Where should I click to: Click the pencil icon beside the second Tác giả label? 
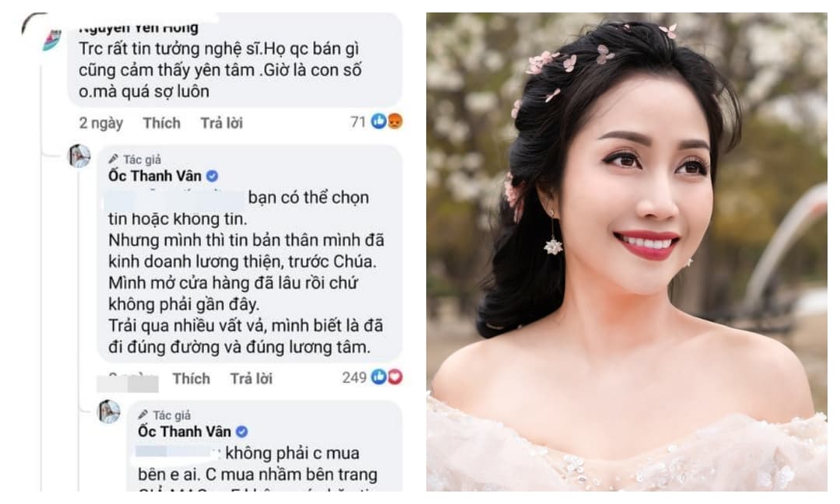coord(142,415)
